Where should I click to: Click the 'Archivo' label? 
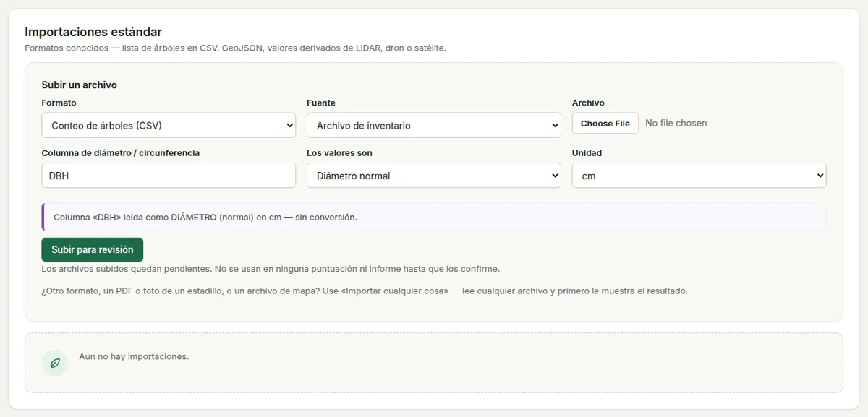(x=588, y=103)
